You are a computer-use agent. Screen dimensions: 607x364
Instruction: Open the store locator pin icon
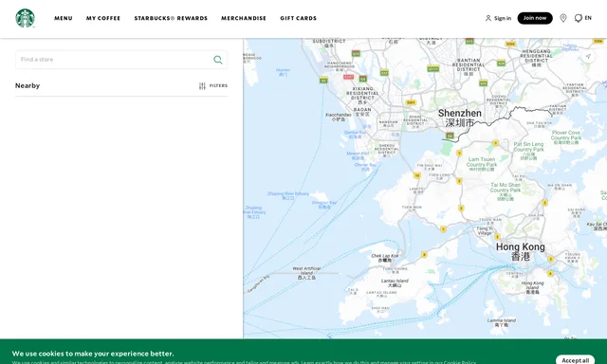563,18
